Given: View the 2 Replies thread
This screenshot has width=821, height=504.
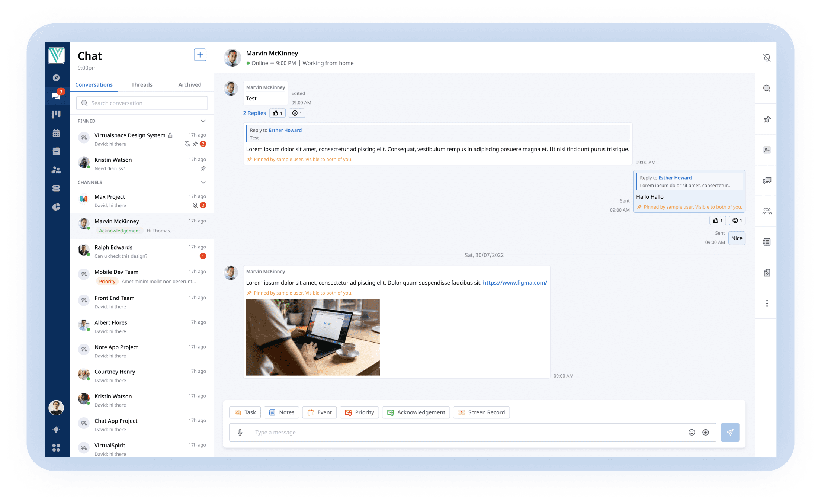Looking at the screenshot, I should click(x=254, y=113).
